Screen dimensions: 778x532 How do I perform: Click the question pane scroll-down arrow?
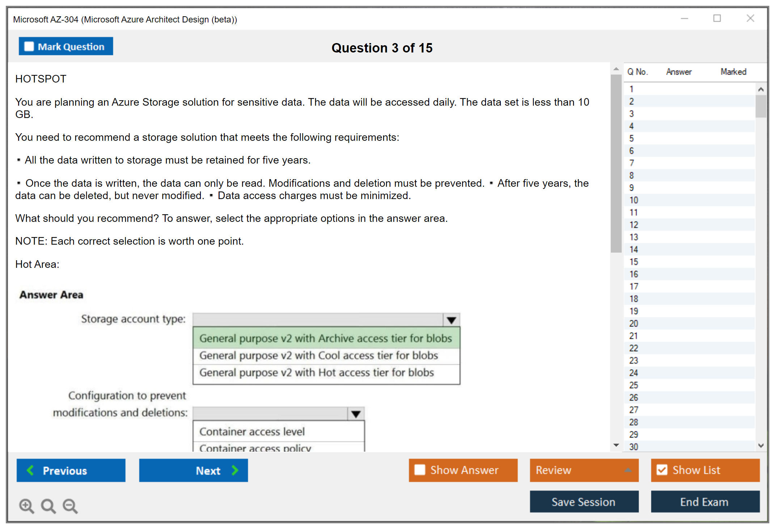click(x=616, y=445)
